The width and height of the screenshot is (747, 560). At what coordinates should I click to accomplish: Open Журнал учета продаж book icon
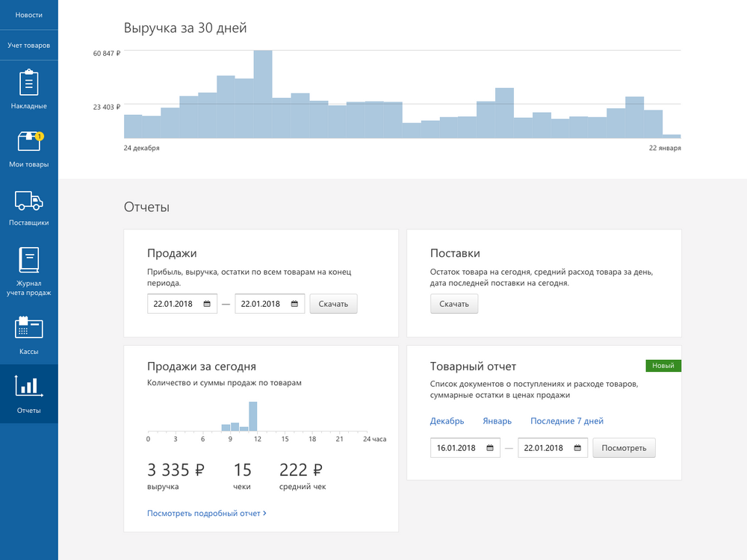28,260
